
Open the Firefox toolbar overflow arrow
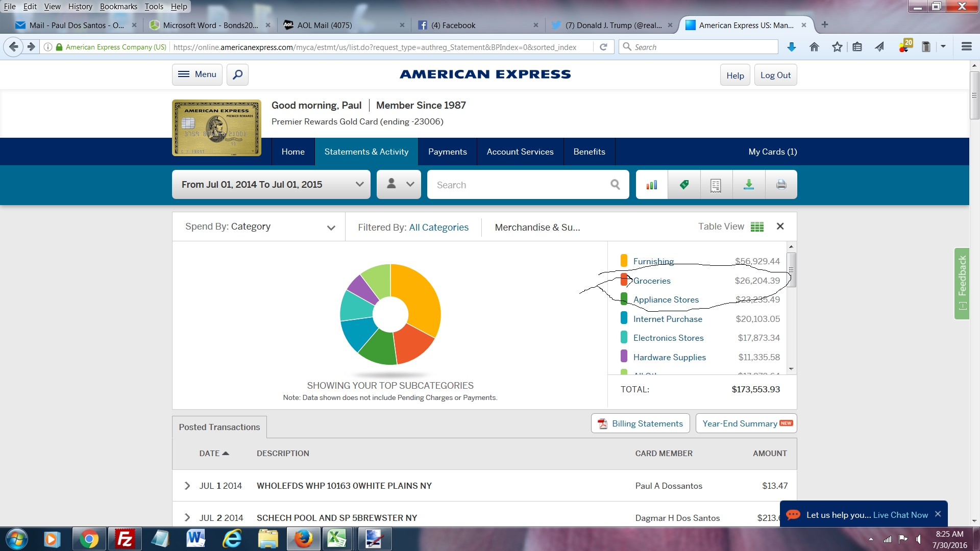point(943,47)
